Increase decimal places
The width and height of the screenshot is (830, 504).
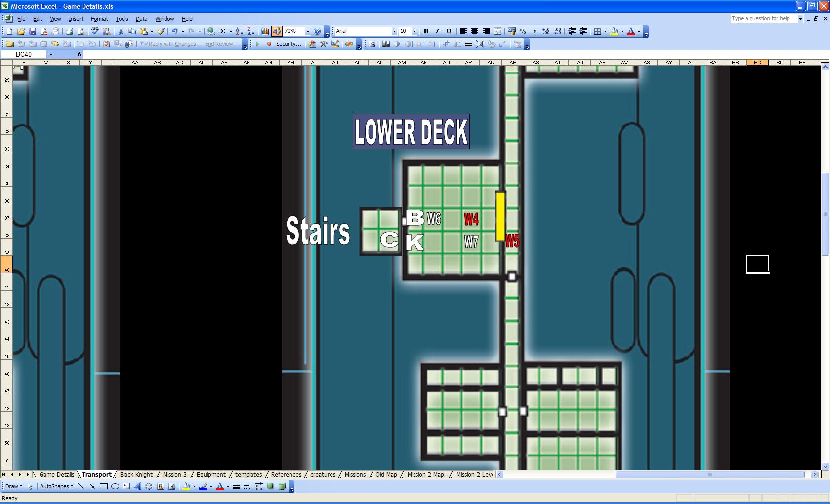[546, 31]
